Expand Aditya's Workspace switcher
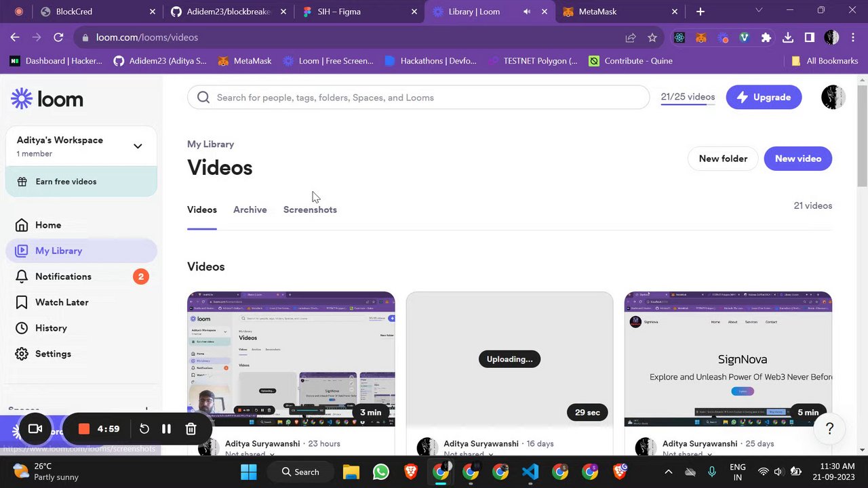 point(81,146)
